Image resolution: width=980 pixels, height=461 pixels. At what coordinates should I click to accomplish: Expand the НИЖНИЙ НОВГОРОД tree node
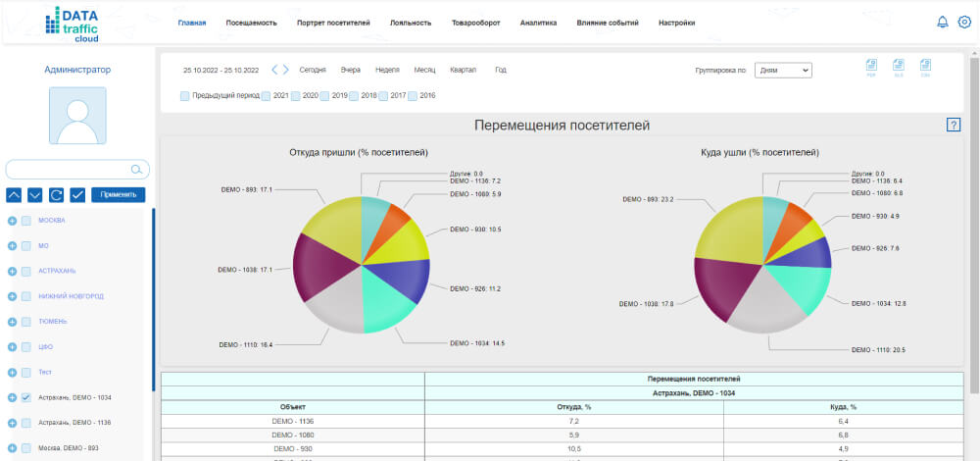[12, 296]
